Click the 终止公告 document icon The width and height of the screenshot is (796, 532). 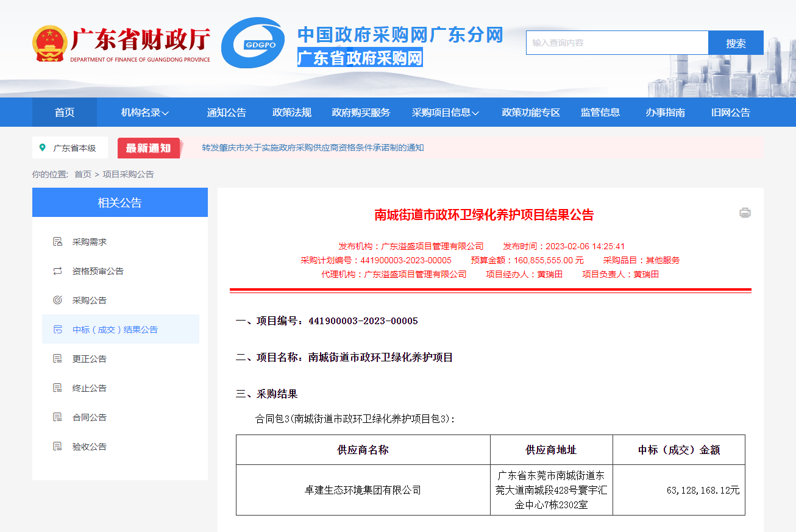(x=58, y=388)
